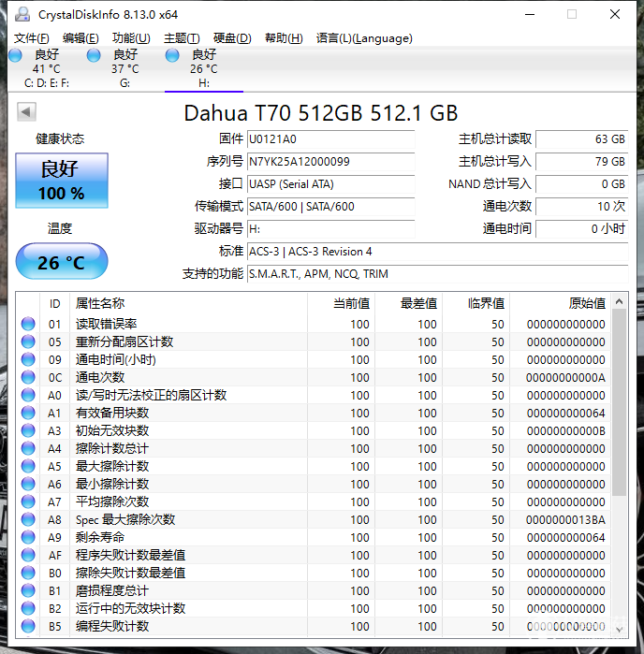Click status orb of attribute A3 初始无效块数
The height and width of the screenshot is (654, 644).
[x=28, y=430]
